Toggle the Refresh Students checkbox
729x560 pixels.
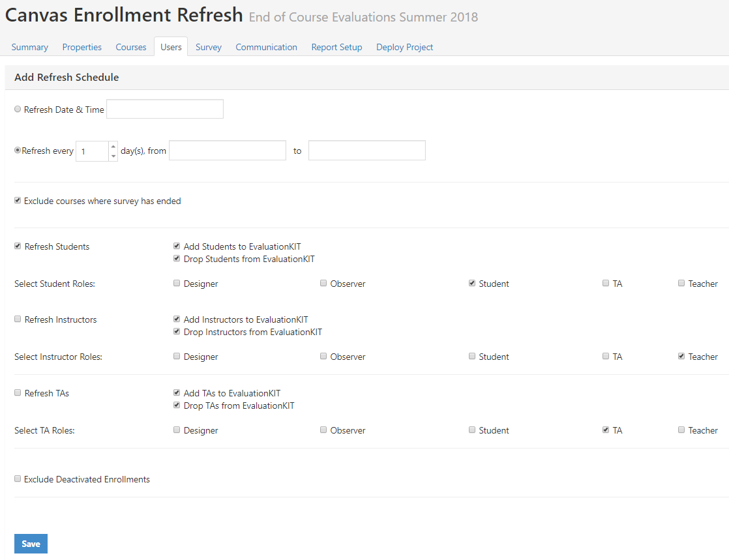click(x=18, y=246)
